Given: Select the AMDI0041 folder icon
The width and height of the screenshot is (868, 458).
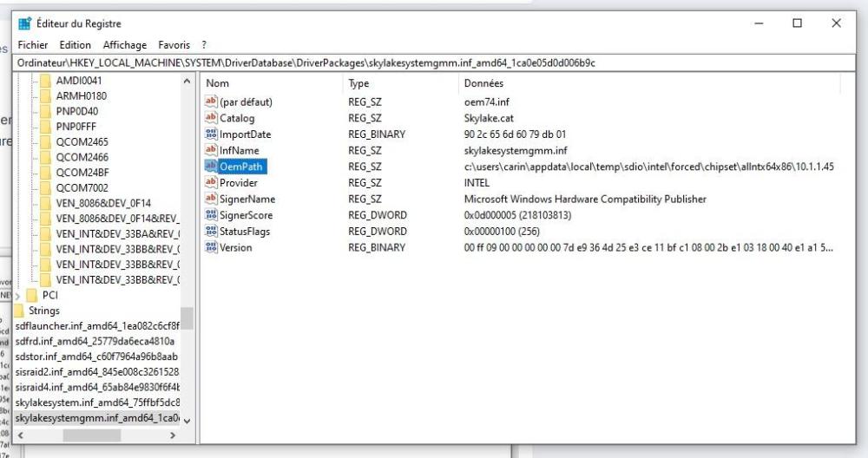Looking at the screenshot, I should [45, 80].
